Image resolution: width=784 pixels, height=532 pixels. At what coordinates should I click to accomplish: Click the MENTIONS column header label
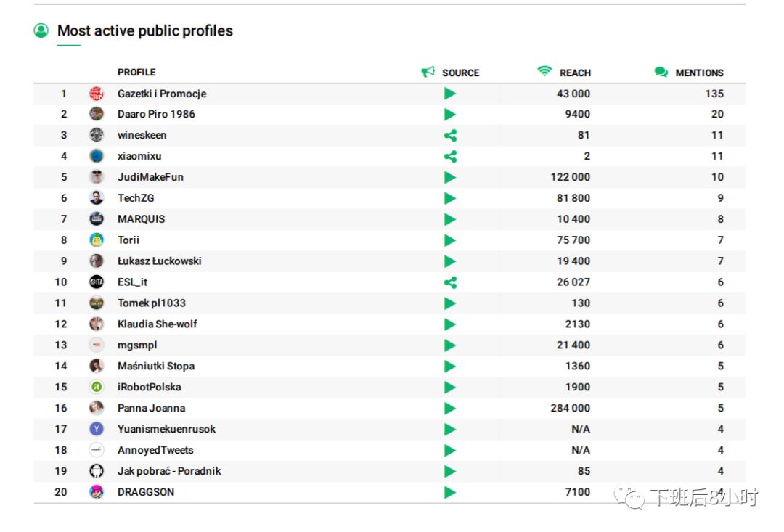pyautogui.click(x=700, y=73)
